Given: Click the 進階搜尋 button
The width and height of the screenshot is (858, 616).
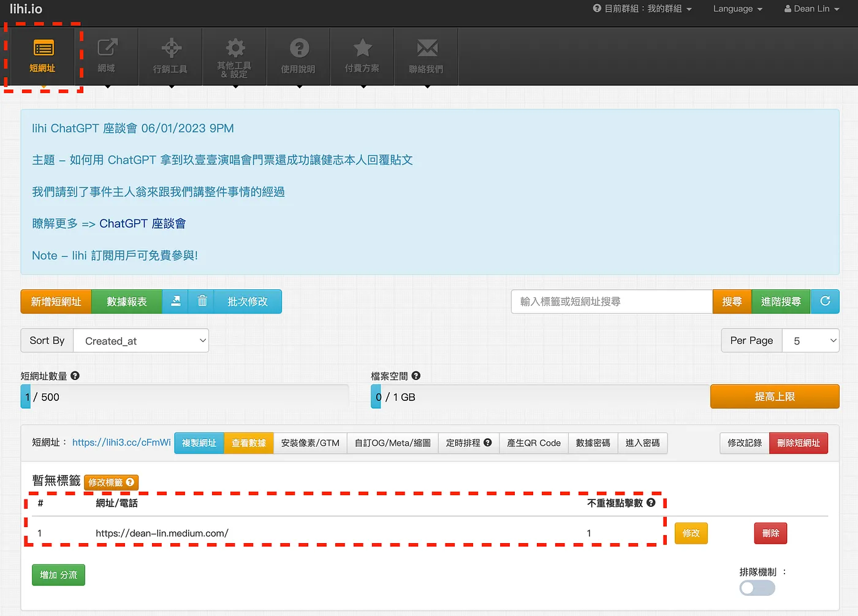Looking at the screenshot, I should (781, 302).
